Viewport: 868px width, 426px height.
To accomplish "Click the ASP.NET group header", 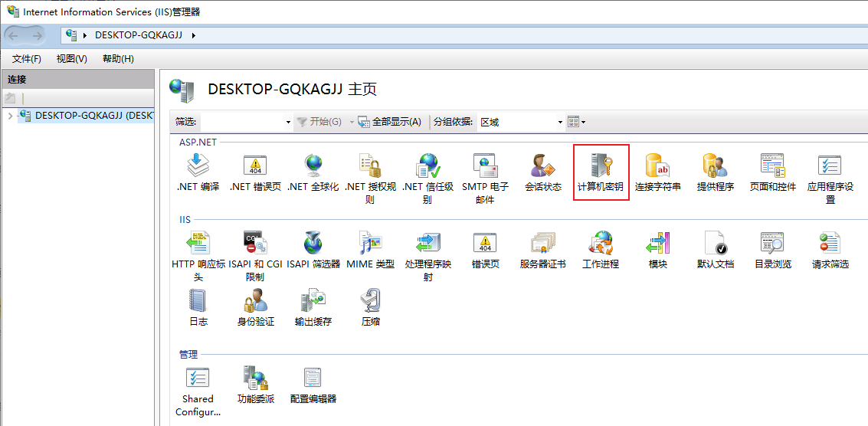I will 198,142.
